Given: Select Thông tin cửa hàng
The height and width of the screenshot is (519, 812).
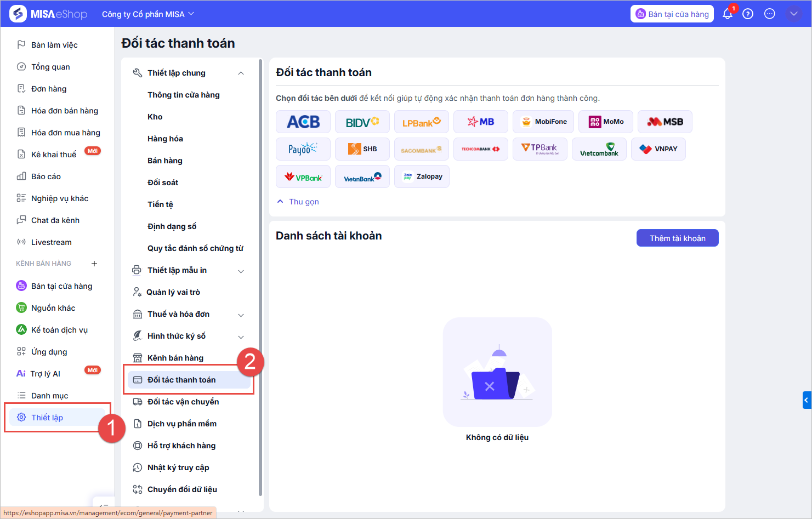Looking at the screenshot, I should point(184,95).
